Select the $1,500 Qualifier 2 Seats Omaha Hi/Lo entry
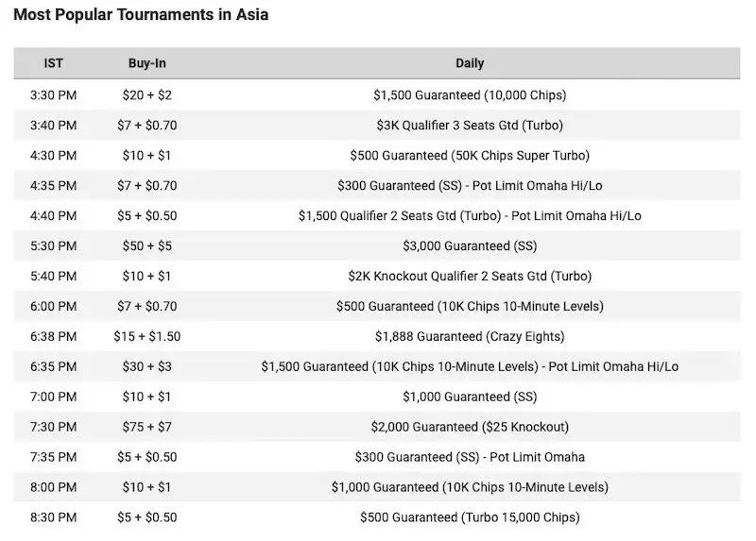The height and width of the screenshot is (541, 756). coord(470,215)
